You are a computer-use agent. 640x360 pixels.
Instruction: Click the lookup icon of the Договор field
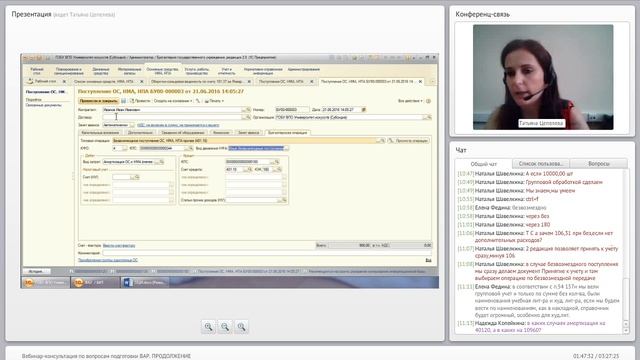coord(248,117)
